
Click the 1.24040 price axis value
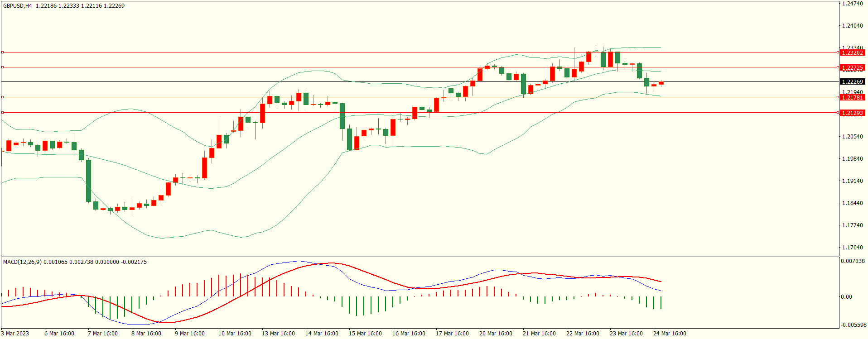[852, 26]
